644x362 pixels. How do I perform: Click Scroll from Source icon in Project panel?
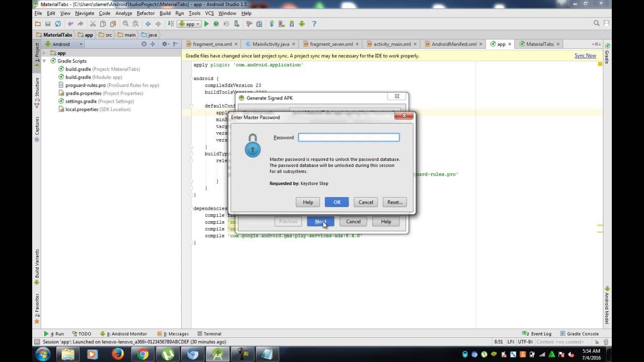click(144, 44)
